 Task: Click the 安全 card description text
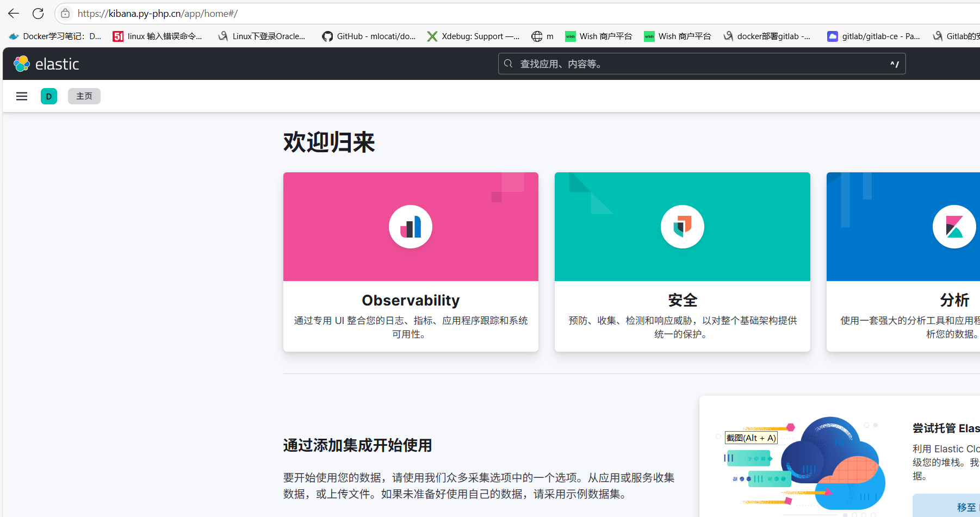pos(683,327)
